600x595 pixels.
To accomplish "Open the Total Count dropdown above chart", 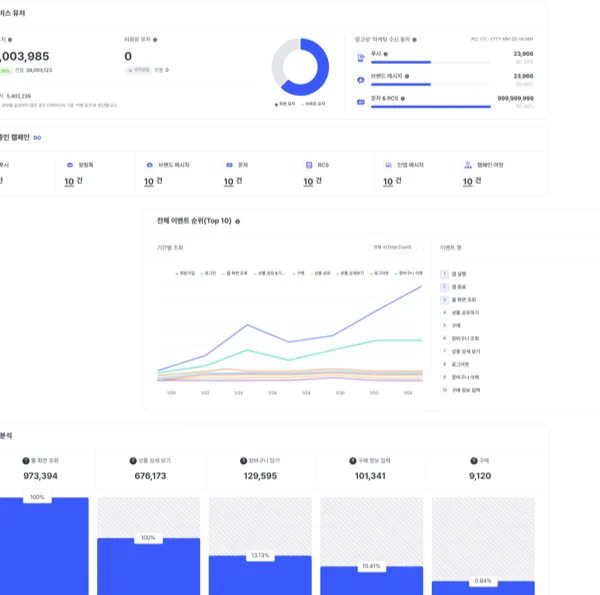I will 396,248.
